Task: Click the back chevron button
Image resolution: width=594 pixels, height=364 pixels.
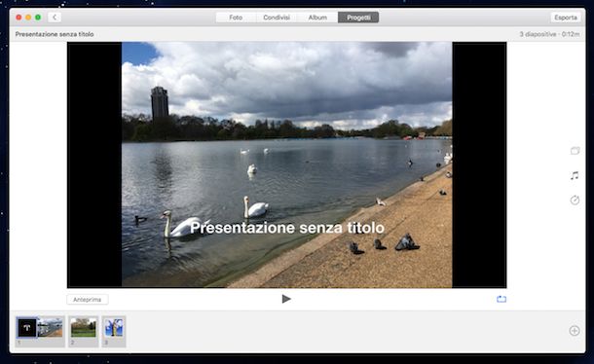Action: 55,18
